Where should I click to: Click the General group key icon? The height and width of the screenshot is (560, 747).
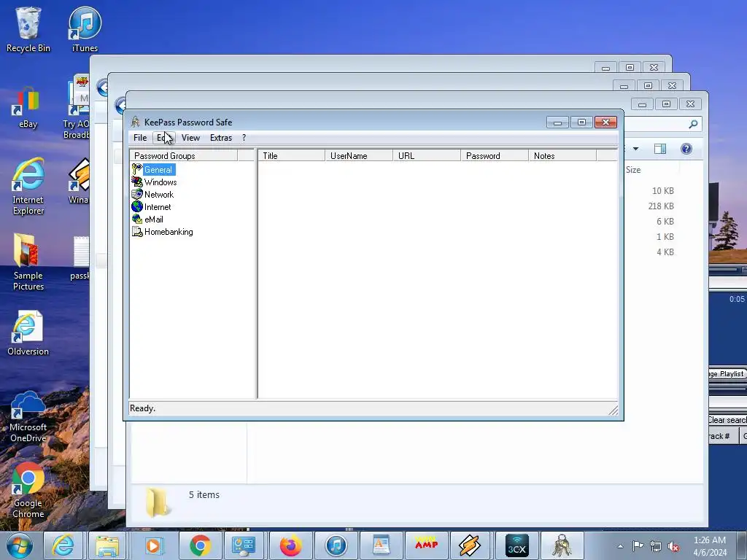coord(137,169)
